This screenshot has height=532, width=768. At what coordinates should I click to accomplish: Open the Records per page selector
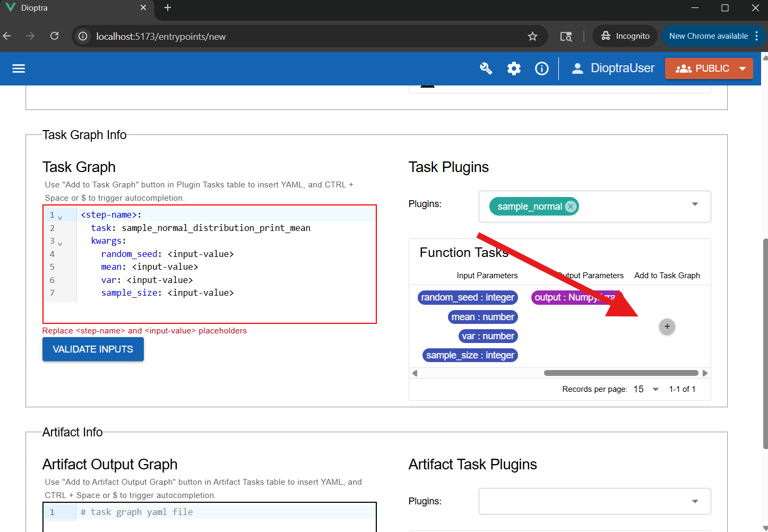[x=654, y=389]
